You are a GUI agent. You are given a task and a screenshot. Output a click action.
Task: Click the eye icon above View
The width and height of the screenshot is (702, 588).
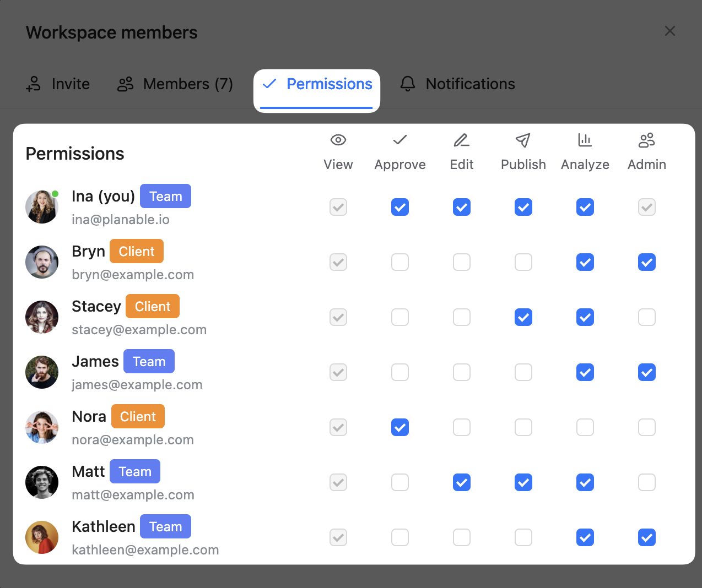pyautogui.click(x=338, y=140)
